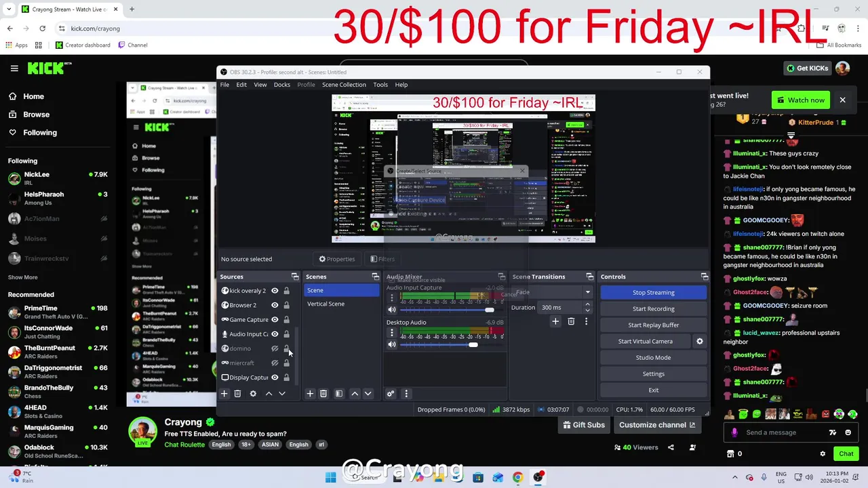The height and width of the screenshot is (488, 868).
Task: Open source properties gear in Sources toolbar
Action: point(253,393)
